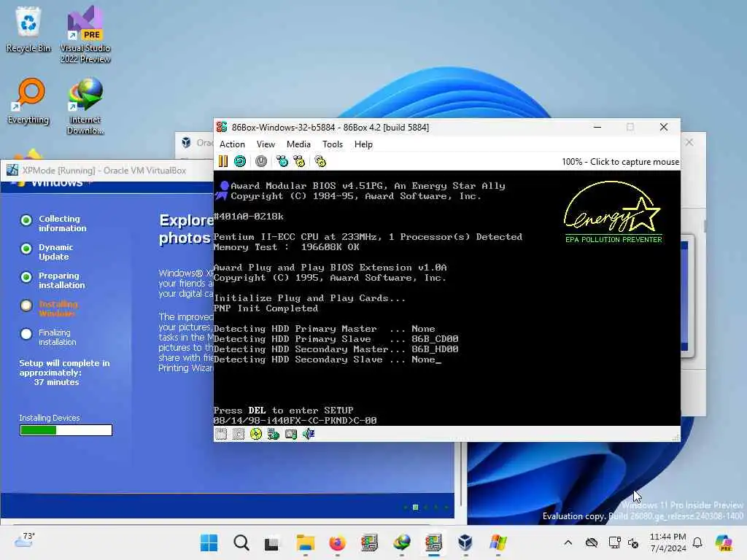Open the Internet Download Manager desktop shortcut
The width and height of the screenshot is (747, 560).
pos(85,106)
